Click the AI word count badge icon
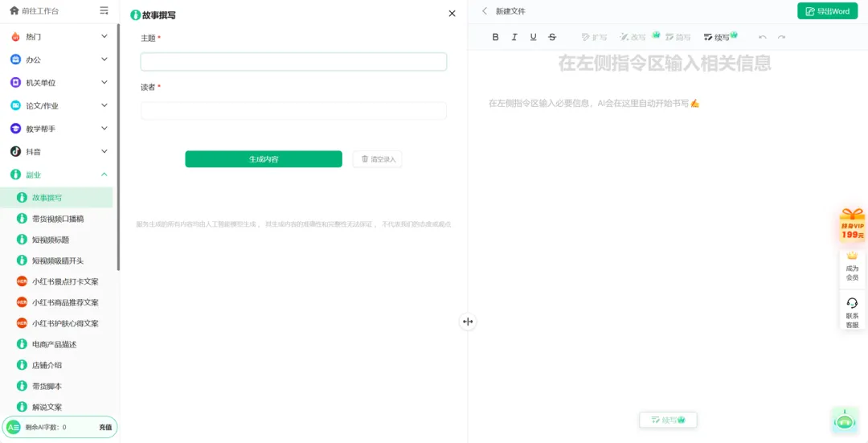The width and height of the screenshot is (868, 443). (14, 427)
